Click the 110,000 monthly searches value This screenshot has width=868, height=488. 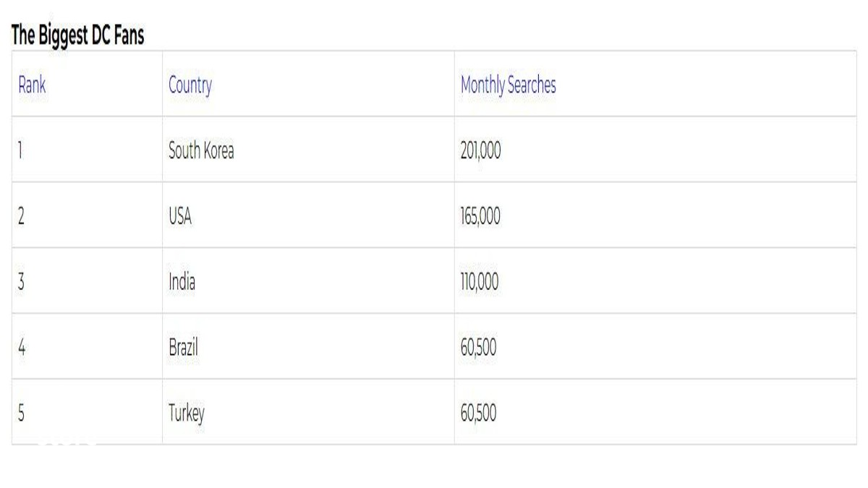pos(480,282)
